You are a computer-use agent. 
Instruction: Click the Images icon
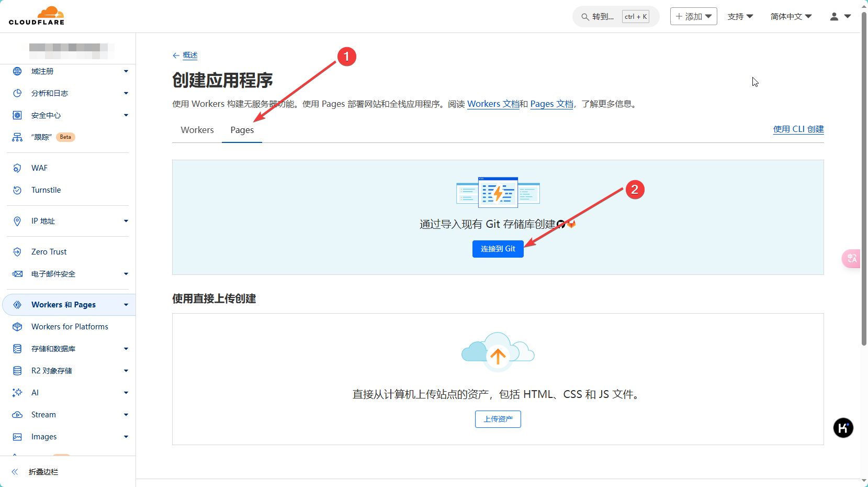pyautogui.click(x=17, y=437)
